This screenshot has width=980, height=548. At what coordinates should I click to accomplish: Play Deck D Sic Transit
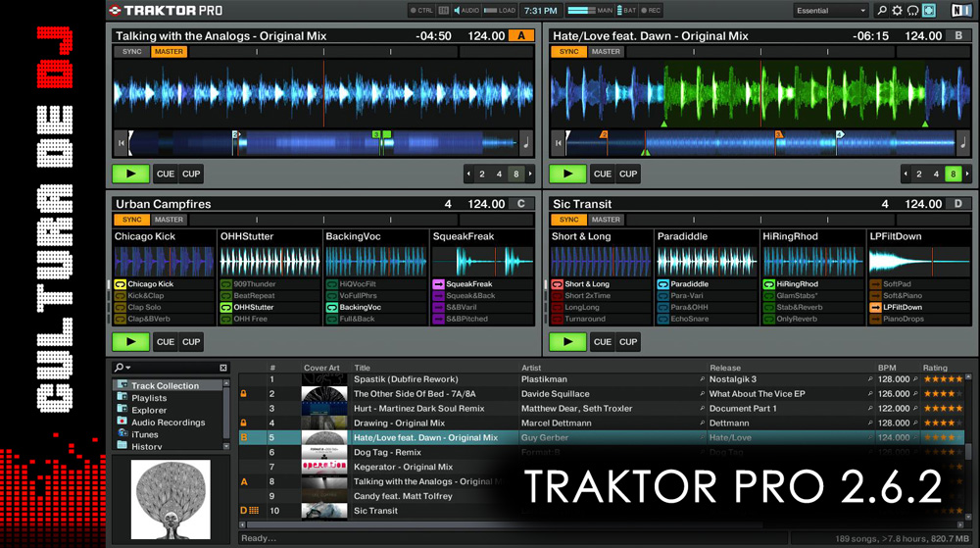[x=567, y=342]
